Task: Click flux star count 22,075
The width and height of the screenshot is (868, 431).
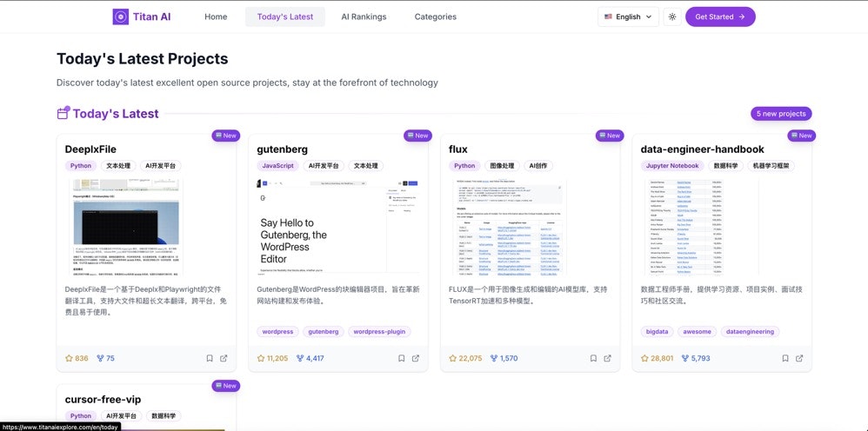Action: [465, 358]
